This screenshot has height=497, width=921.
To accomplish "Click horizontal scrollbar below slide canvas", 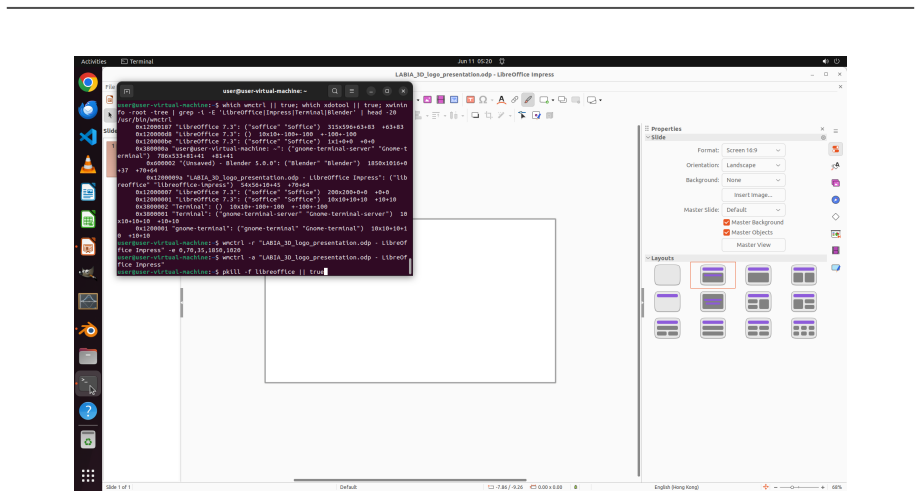I will (410, 480).
